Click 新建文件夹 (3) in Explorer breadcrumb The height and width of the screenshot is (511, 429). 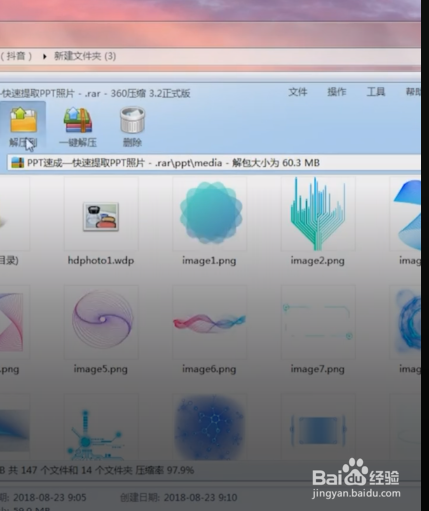click(85, 56)
